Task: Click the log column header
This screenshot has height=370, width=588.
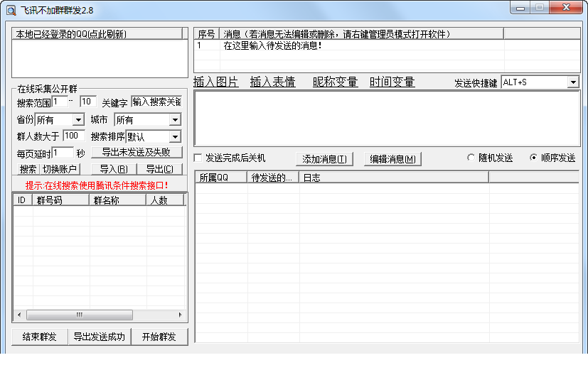Action: tap(394, 177)
